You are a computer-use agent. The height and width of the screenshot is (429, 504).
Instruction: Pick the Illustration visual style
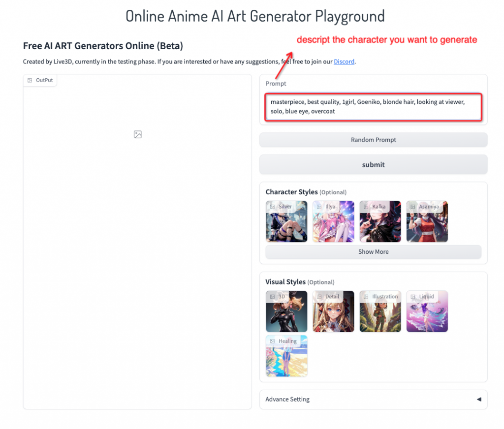click(380, 311)
